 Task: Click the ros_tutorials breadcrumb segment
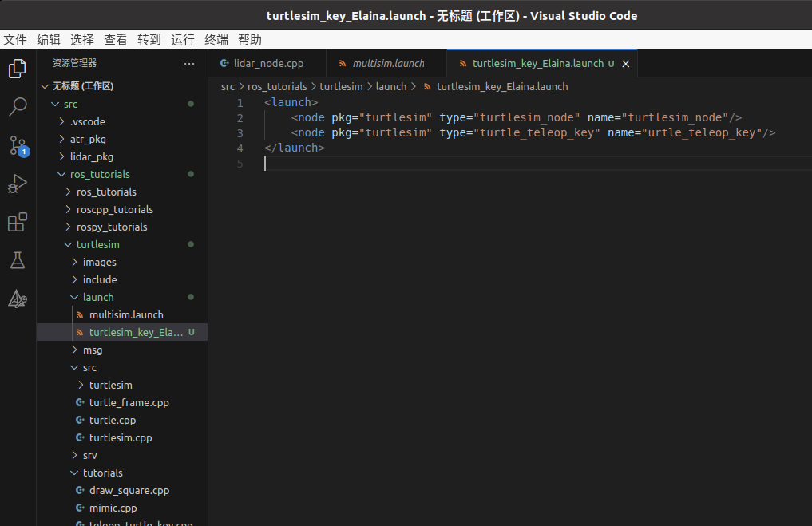[x=277, y=87]
